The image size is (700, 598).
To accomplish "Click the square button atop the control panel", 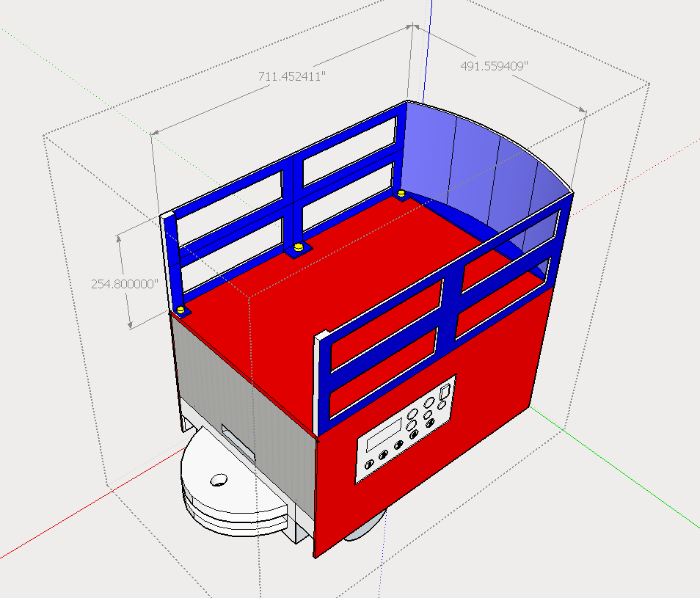I will pyautogui.click(x=445, y=392).
